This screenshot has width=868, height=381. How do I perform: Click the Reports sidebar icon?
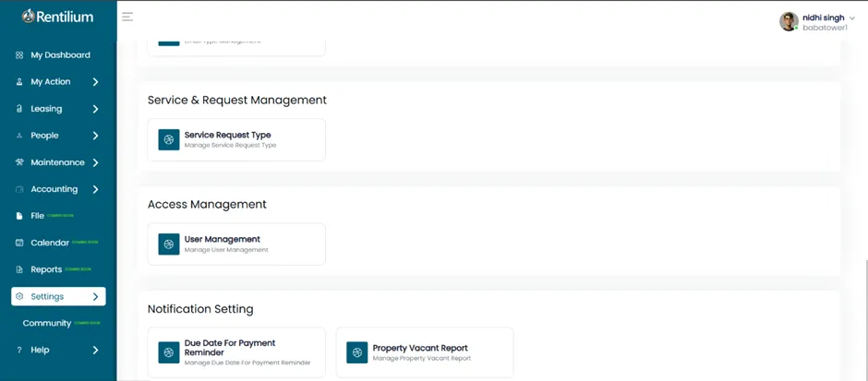point(19,270)
